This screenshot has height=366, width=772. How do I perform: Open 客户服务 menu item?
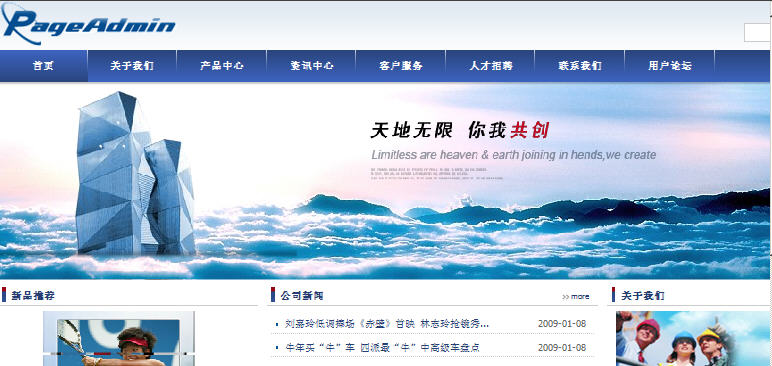pos(401,66)
